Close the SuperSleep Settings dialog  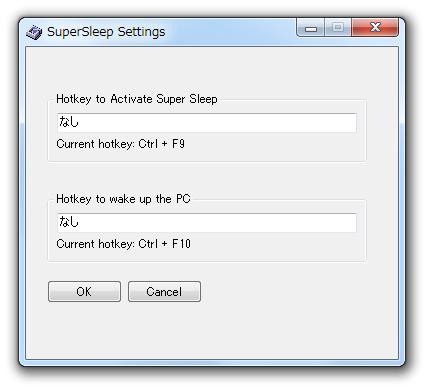click(x=375, y=27)
